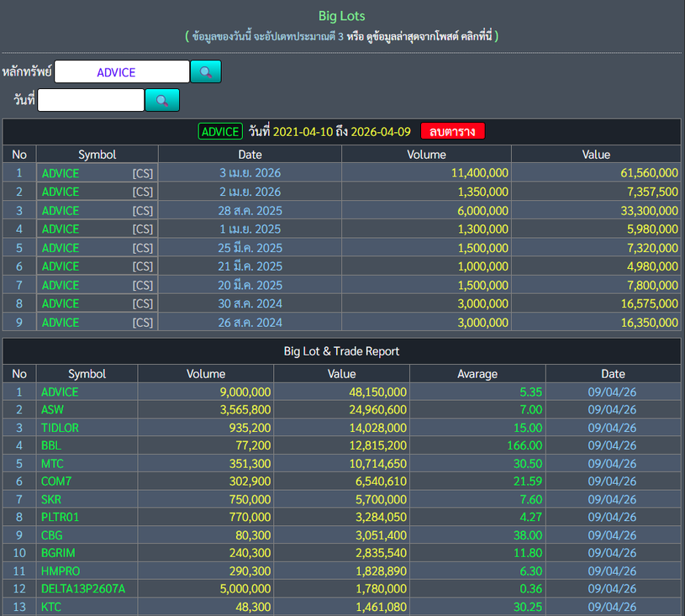The width and height of the screenshot is (685, 616).
Task: Select MTC symbol link
Action: click(52, 463)
